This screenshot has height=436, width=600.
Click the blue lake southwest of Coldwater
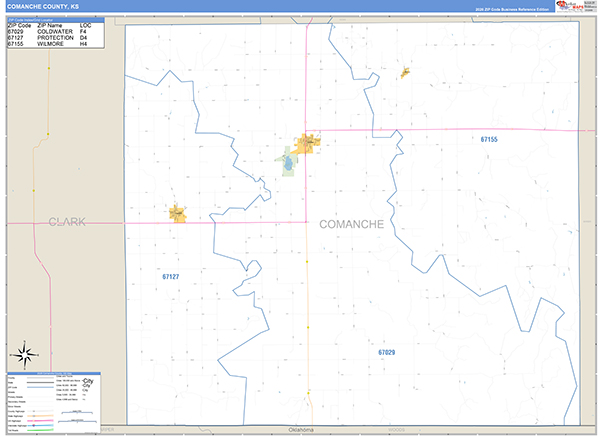click(x=288, y=164)
